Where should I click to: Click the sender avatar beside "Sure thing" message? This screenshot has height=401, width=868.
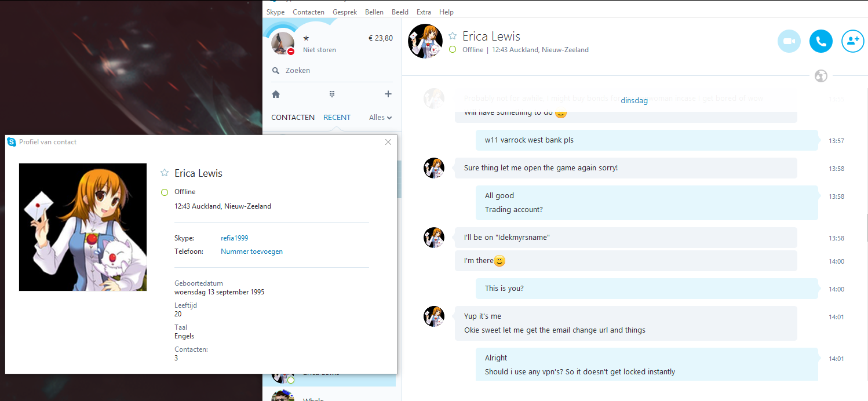point(434,168)
